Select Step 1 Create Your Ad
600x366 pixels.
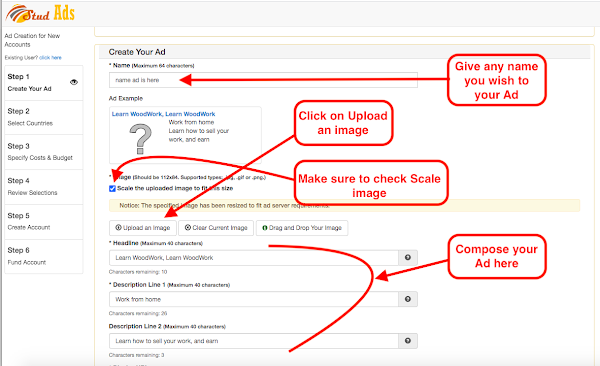44,83
